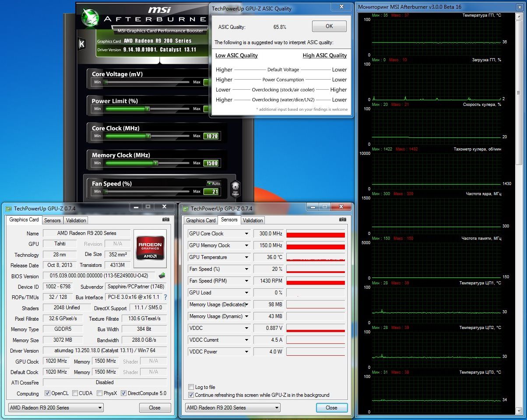
Task: Uncheck Continue refreshing in background option
Action: pyautogui.click(x=191, y=395)
